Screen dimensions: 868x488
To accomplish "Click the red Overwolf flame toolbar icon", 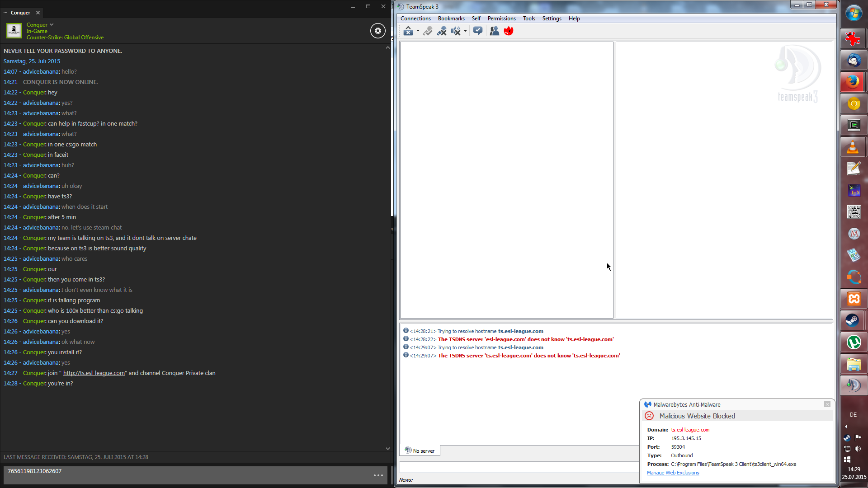I will tap(509, 31).
